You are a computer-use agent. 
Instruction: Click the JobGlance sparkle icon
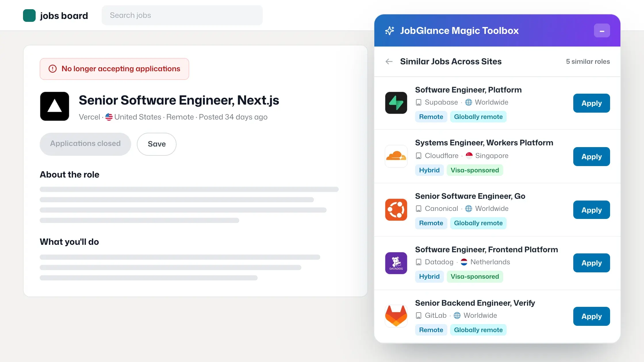pos(390,30)
